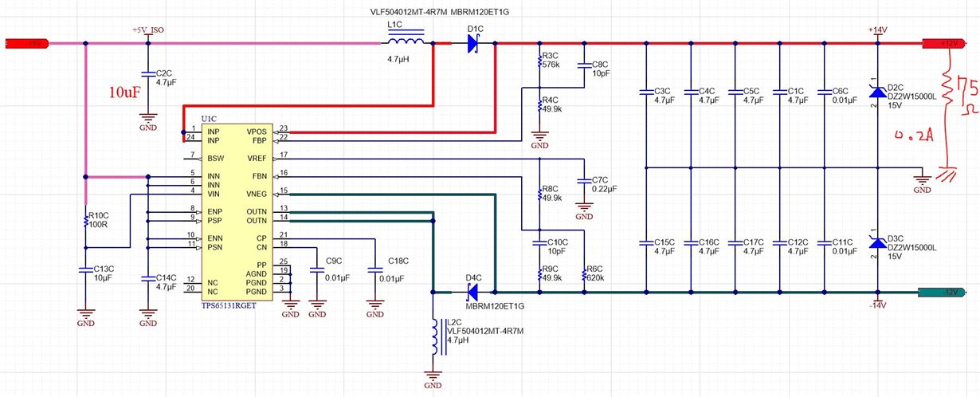
Task: Select the D1C diode symbol
Action: (x=474, y=45)
